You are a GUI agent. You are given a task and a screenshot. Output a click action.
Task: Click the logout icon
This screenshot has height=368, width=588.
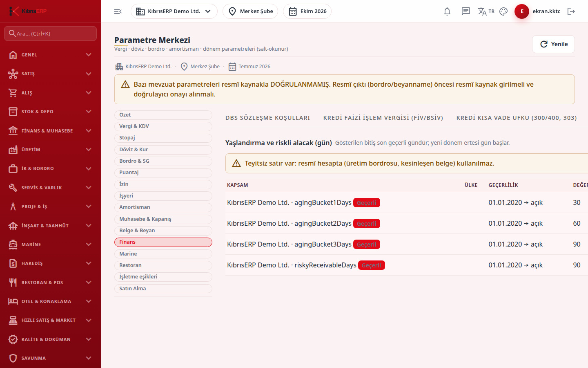click(571, 11)
